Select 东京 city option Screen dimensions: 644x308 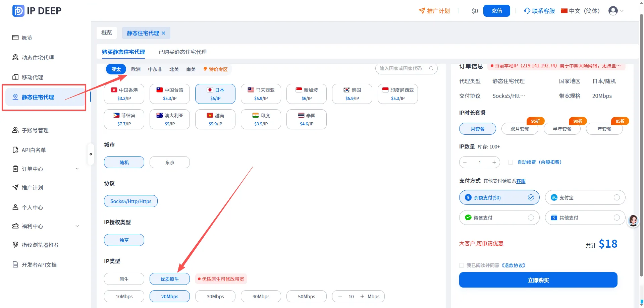[x=170, y=162]
